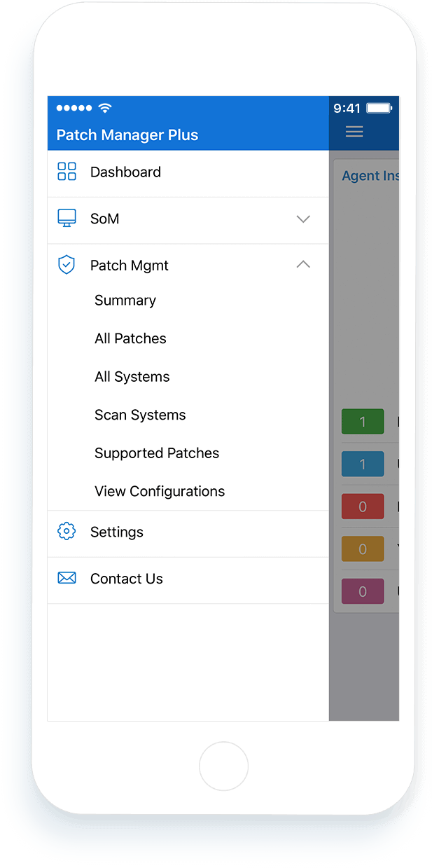Click the SoM computer monitor icon
Image resolution: width=432 pixels, height=868 pixels.
(x=66, y=218)
